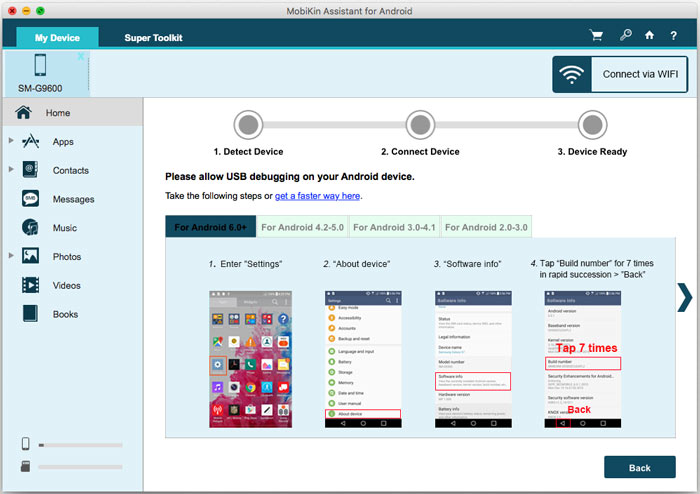Select For Android 6.0+ tab
Screen dimensions: 700x494
click(211, 227)
